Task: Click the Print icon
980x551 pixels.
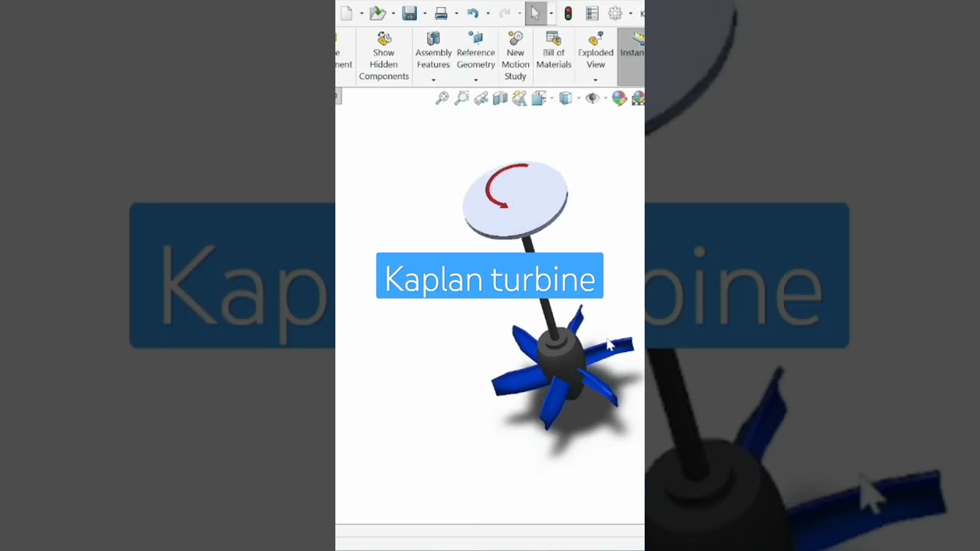Action: 441,13
